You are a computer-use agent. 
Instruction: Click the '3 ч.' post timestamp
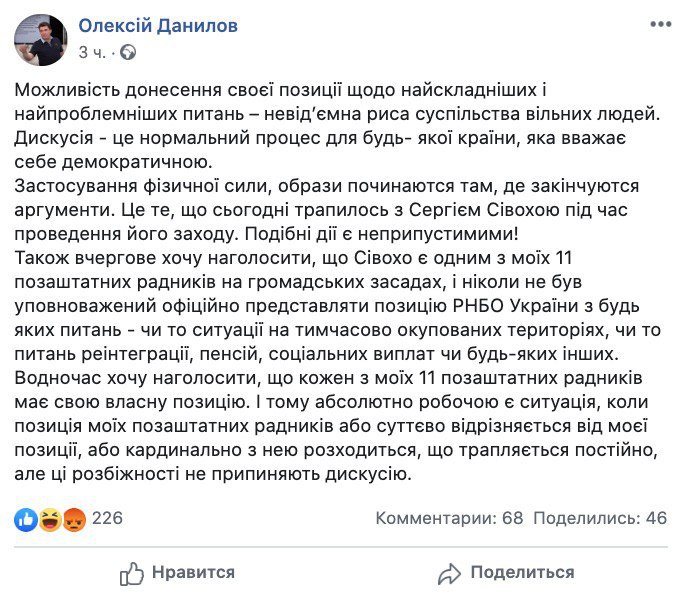click(x=93, y=52)
